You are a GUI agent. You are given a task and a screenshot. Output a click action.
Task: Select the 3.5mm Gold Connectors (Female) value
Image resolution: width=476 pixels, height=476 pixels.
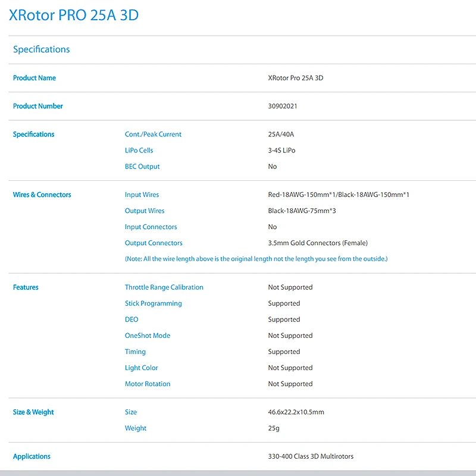318,243
